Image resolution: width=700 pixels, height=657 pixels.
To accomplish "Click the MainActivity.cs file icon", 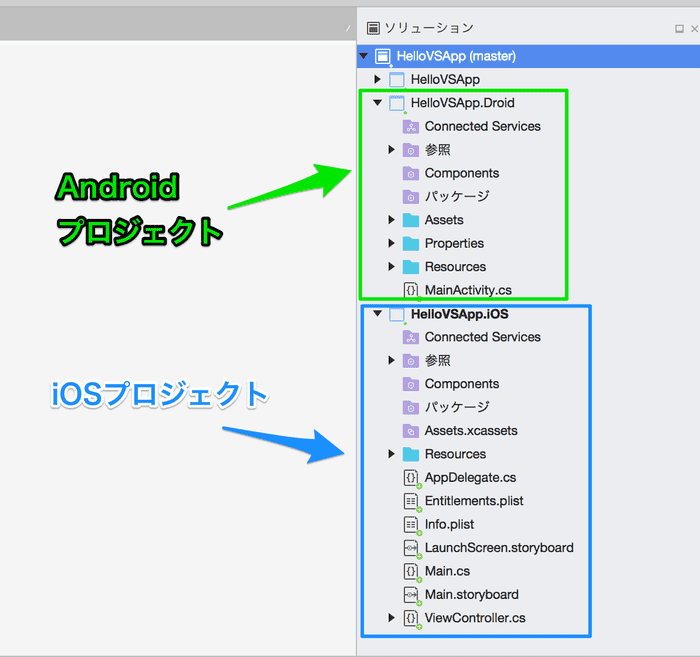I will 410,290.
